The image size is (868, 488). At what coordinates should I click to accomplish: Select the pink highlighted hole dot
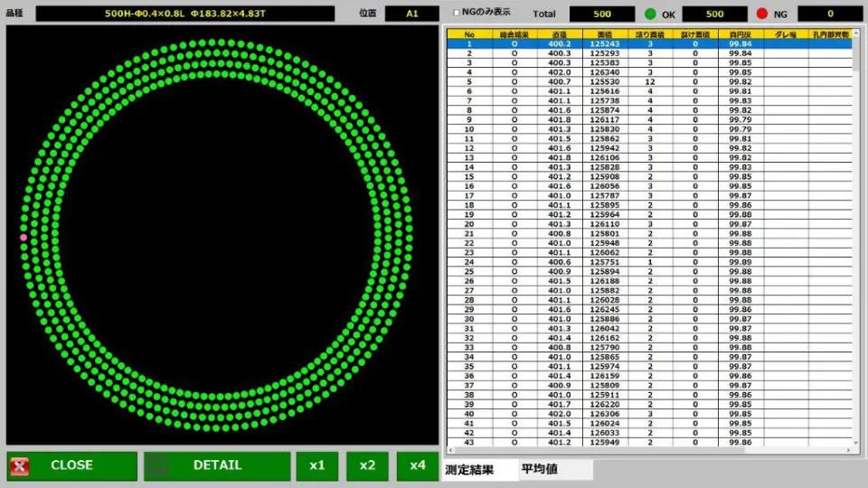click(x=24, y=238)
